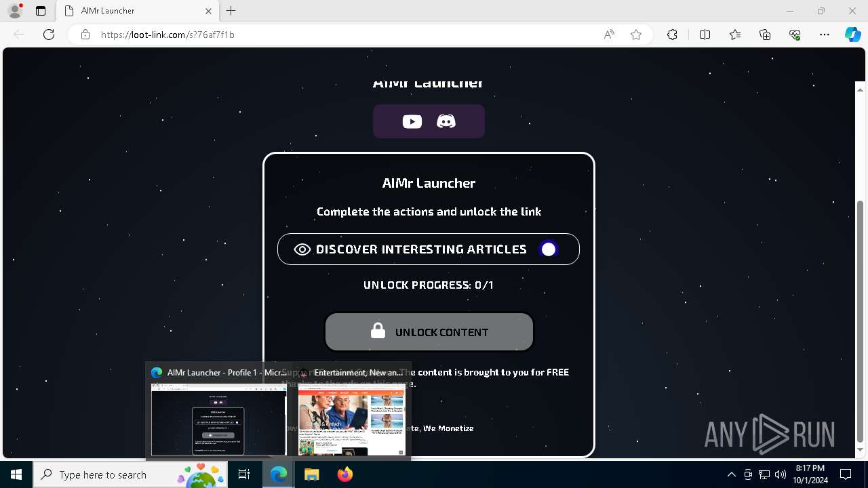Open the YouTube icon link
This screenshot has height=488, width=868.
pyautogui.click(x=412, y=121)
